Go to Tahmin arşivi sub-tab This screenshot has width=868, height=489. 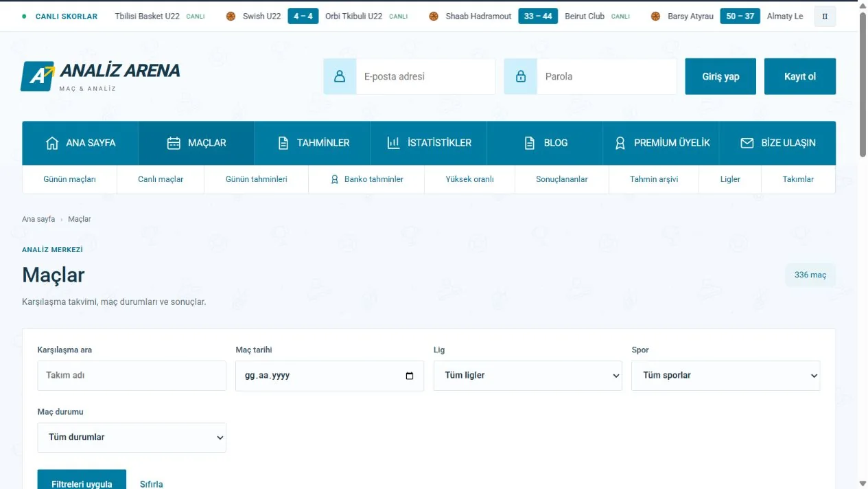(x=654, y=179)
